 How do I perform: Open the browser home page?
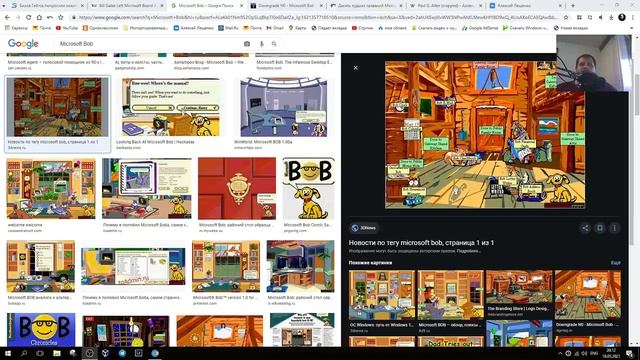pos(39,18)
